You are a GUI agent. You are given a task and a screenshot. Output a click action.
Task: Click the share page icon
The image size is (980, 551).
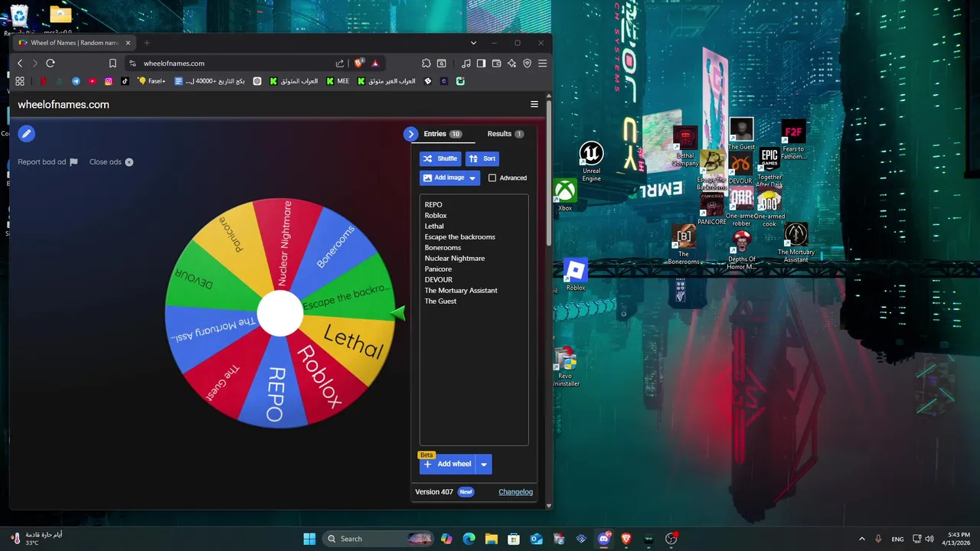pos(340,64)
